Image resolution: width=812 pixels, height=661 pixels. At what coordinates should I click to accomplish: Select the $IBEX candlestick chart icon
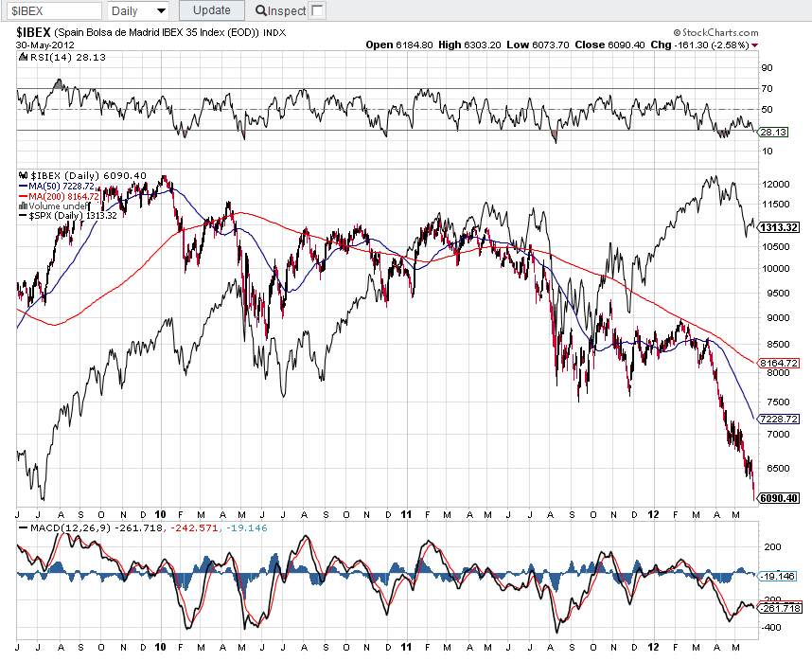coord(24,174)
